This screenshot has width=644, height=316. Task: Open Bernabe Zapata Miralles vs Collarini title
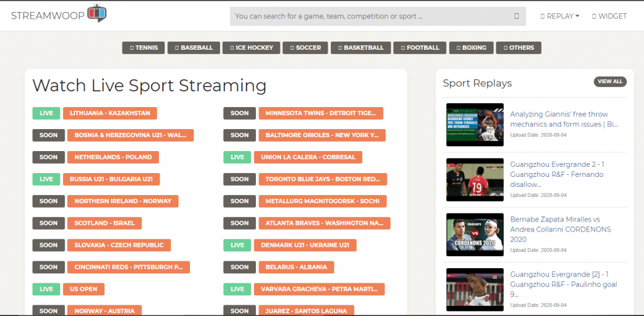coord(560,229)
